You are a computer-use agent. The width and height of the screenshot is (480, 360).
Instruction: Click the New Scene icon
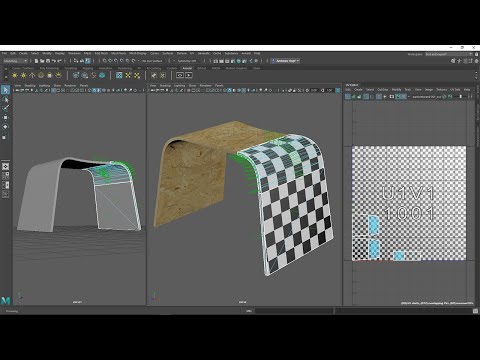tap(36, 61)
